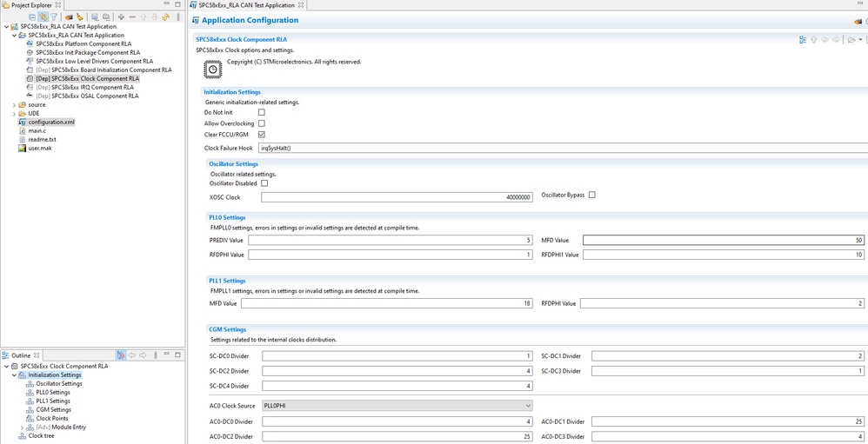This screenshot has height=444, width=868.
Task: Click the generate code icon in Project Explorer
Action: pos(70,17)
